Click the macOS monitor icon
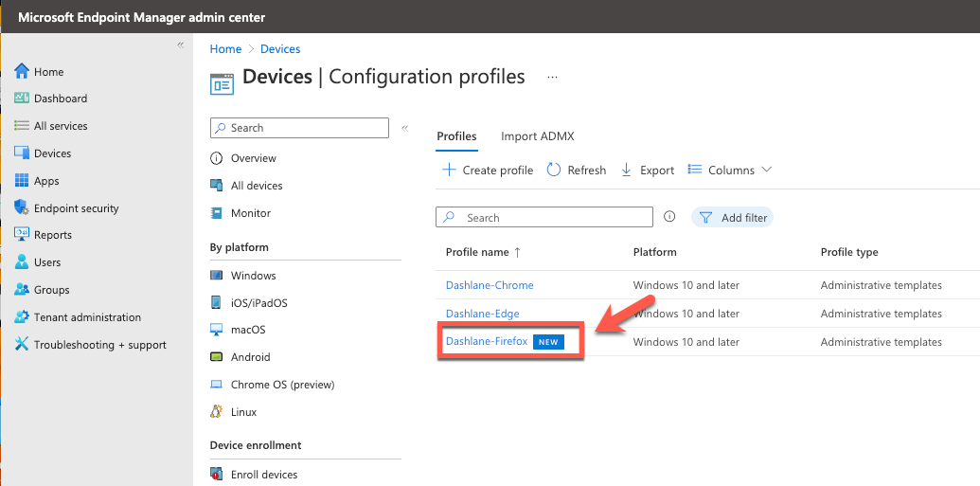980x486 pixels. 216,330
